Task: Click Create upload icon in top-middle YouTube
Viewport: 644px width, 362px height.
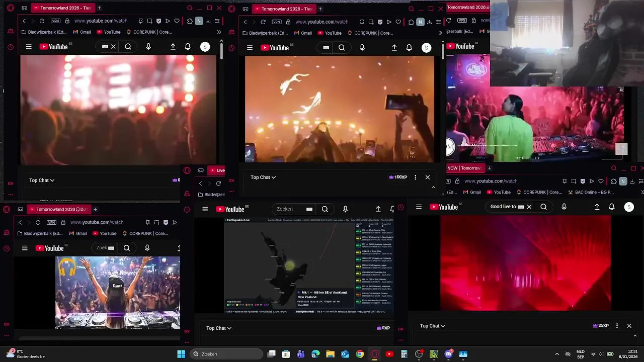Action: 394,48
